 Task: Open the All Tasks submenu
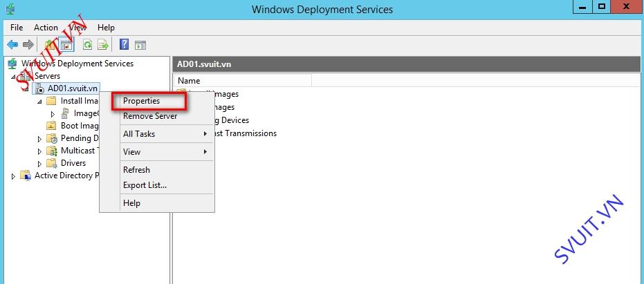pyautogui.click(x=167, y=134)
